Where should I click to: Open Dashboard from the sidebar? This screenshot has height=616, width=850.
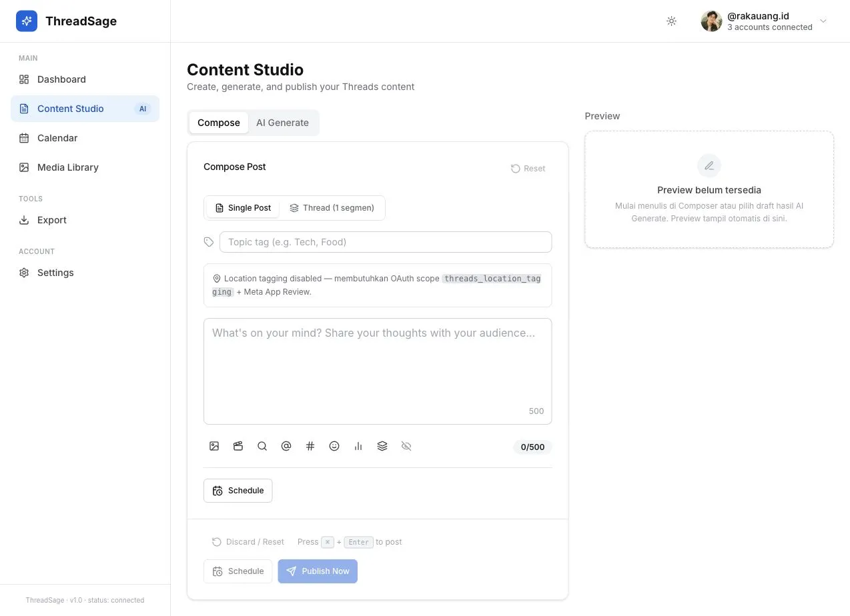point(85,79)
